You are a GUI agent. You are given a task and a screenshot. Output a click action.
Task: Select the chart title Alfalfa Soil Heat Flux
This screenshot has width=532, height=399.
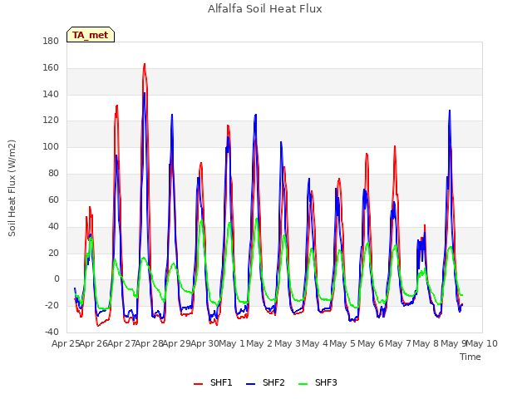[x=265, y=9]
